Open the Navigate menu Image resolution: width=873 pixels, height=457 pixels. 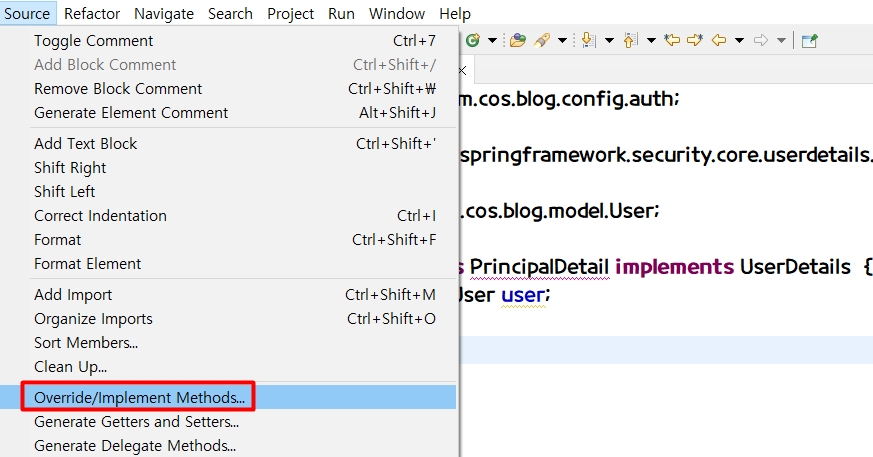pyautogui.click(x=164, y=13)
